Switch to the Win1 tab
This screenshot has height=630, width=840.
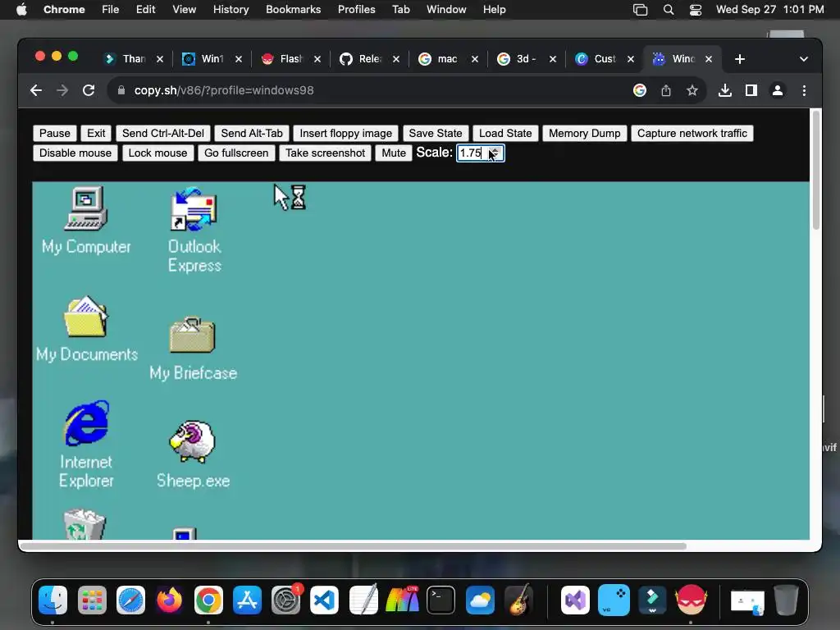point(211,59)
